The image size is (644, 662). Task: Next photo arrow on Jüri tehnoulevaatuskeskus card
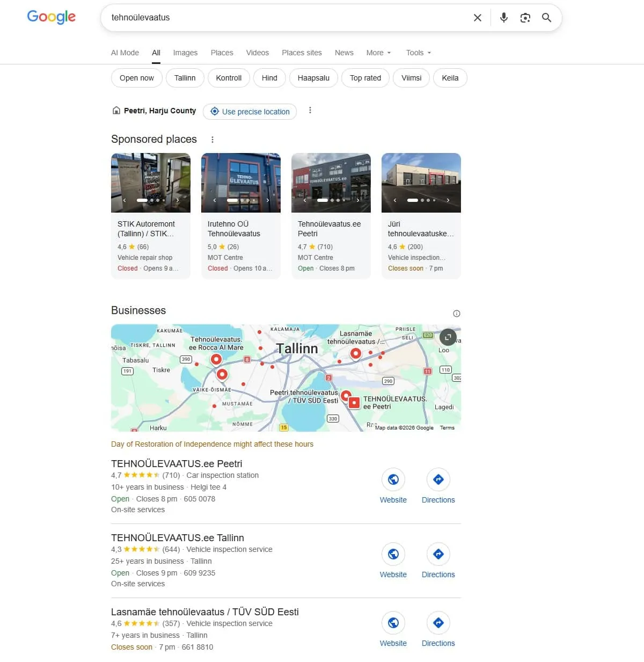pos(448,200)
